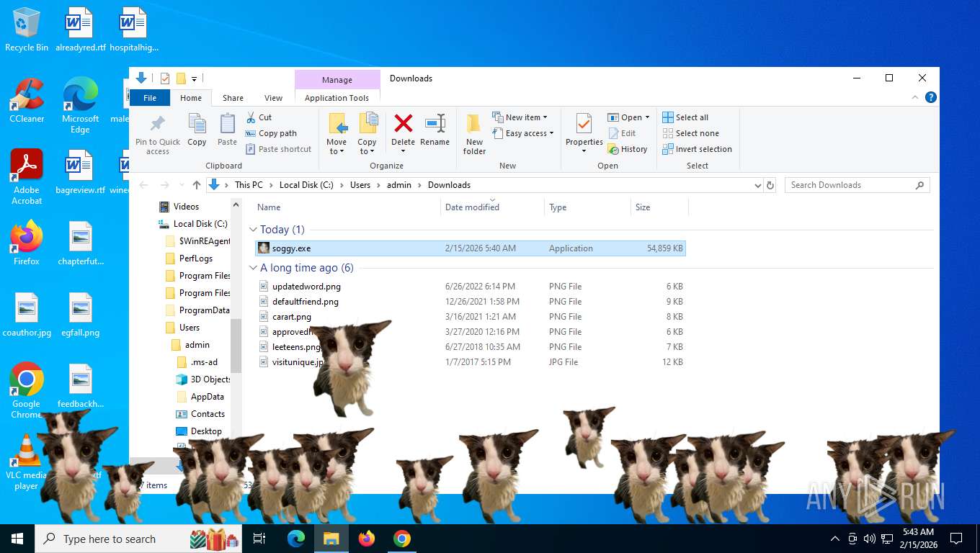The height and width of the screenshot is (553, 980).
Task: Open Move to dropdown
Action: [x=337, y=134]
